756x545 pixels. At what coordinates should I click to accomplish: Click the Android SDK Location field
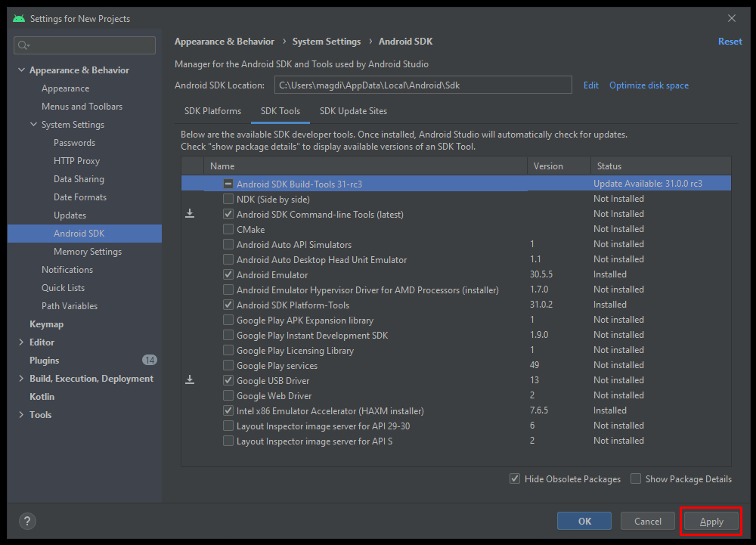pyautogui.click(x=423, y=85)
